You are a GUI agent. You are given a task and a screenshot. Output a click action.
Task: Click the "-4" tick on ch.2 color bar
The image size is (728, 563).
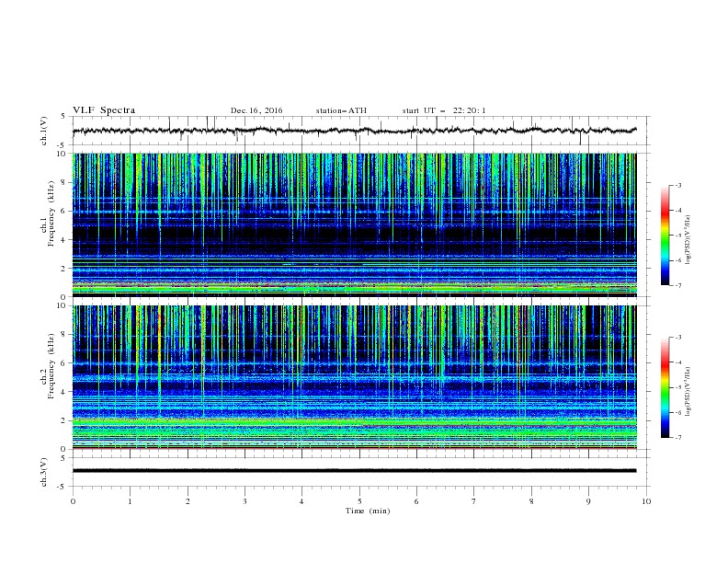[677, 362]
